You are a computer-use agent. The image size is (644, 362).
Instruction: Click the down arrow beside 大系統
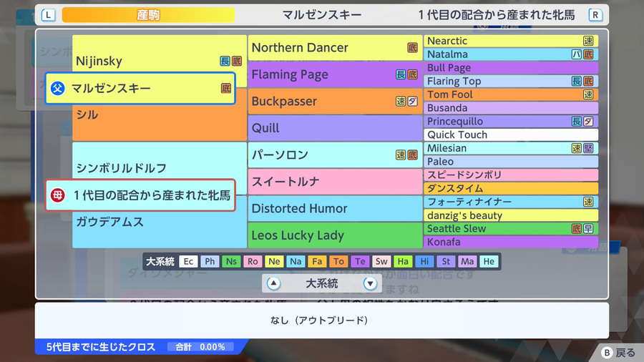click(x=370, y=283)
